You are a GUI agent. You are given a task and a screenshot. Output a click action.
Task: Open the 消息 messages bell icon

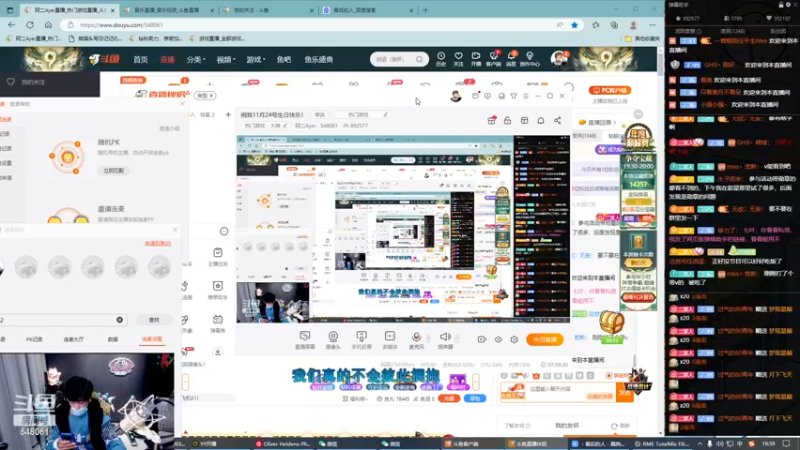pos(511,59)
